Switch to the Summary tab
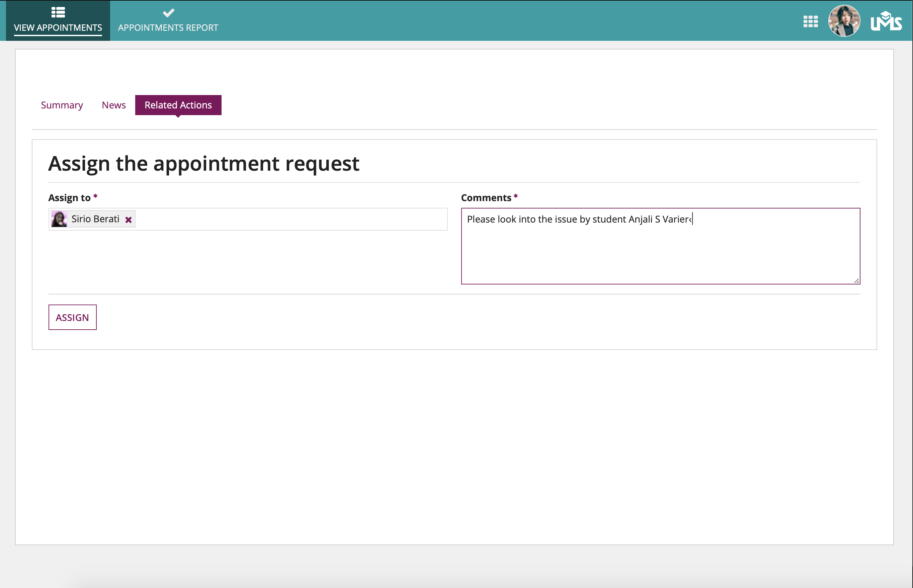This screenshot has height=588, width=913. pos(62,105)
